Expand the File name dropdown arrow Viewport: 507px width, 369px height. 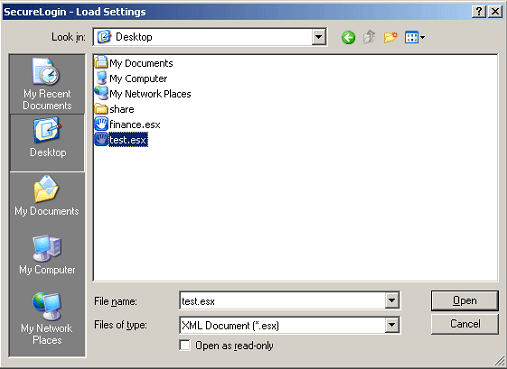(392, 301)
